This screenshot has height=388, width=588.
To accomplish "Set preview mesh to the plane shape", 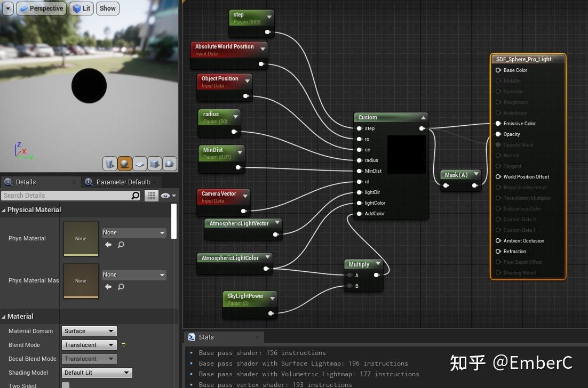I will 140,164.
